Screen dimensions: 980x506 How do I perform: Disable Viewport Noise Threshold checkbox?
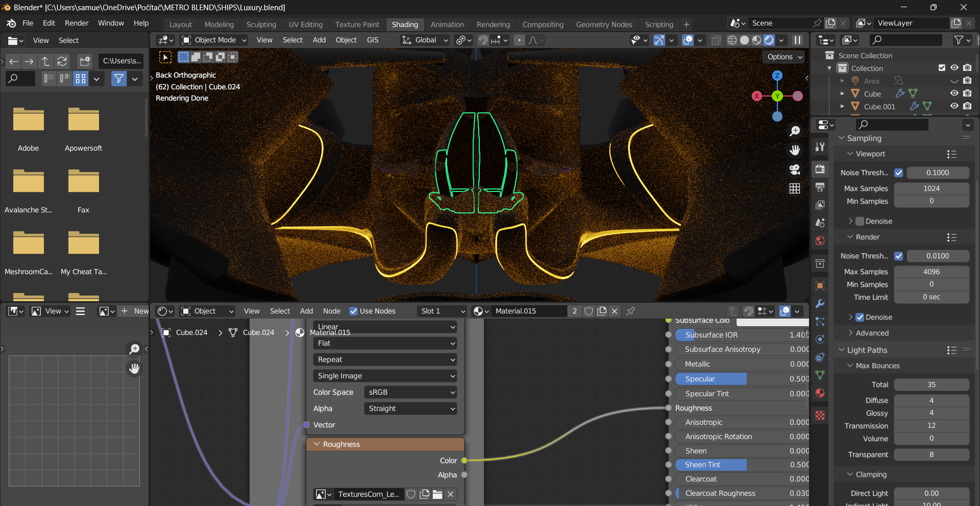(898, 173)
